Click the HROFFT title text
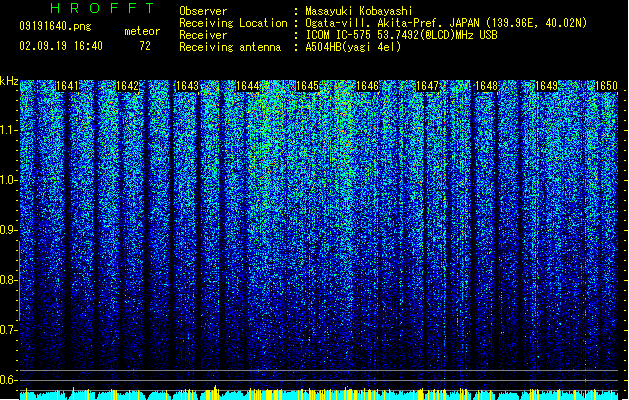The width and height of the screenshot is (629, 400). tap(102, 8)
